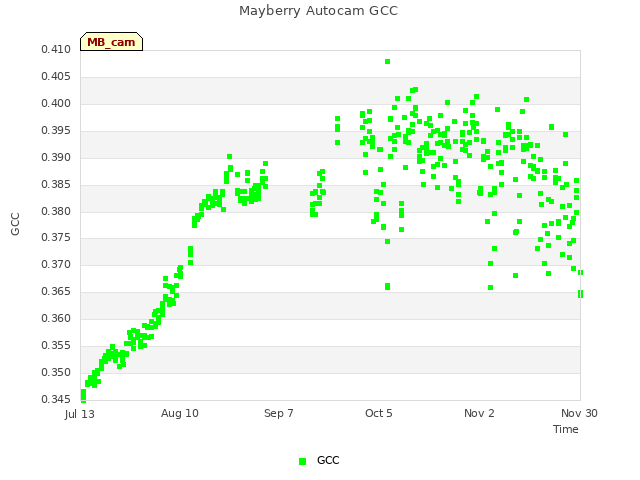Viewport: 640px width, 480px height.
Task: Click the MB_cam label tag
Action: (111, 42)
